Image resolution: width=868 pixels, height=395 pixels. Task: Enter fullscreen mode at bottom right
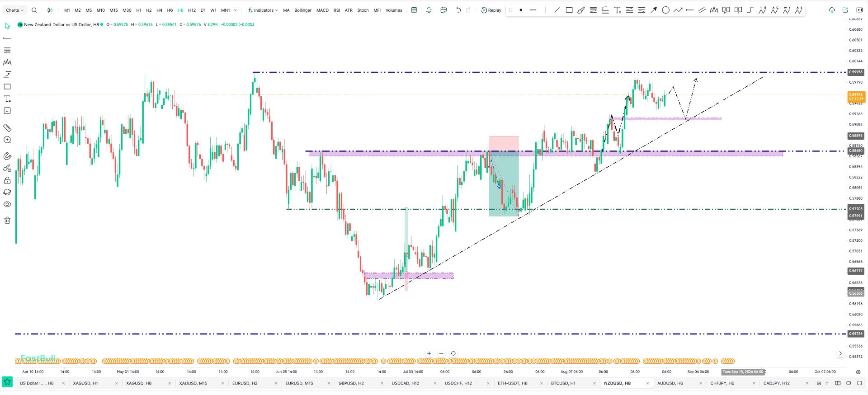pos(859,383)
